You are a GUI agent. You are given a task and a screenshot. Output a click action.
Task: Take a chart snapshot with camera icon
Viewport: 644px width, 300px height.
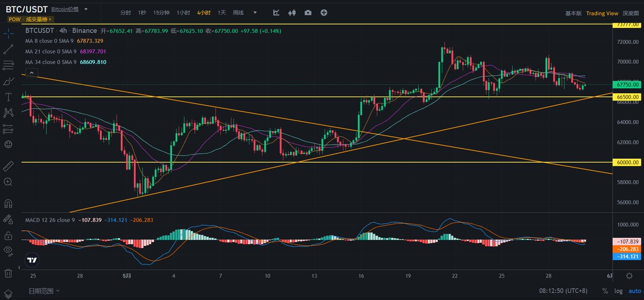tap(308, 12)
